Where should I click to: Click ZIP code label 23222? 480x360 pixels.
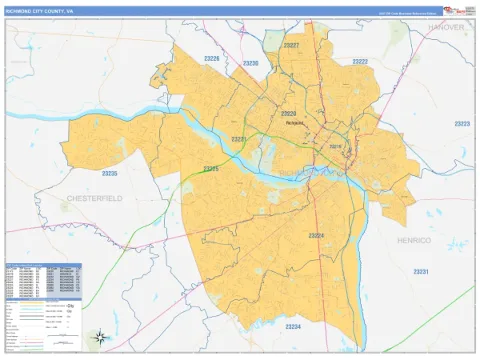(x=360, y=62)
